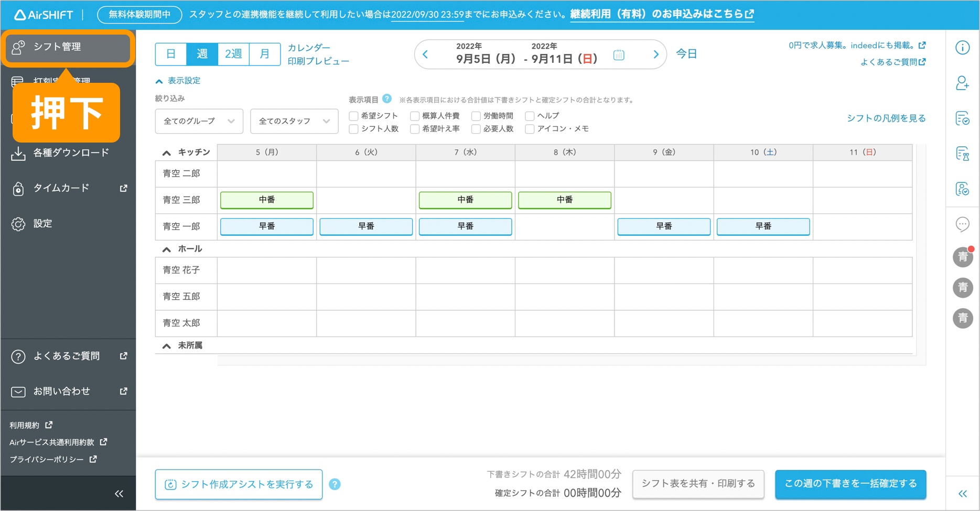Screen dimensions: 980x511
Task: Select 青空 三郎's green 中番 shift on Monday
Action: pyautogui.click(x=266, y=200)
